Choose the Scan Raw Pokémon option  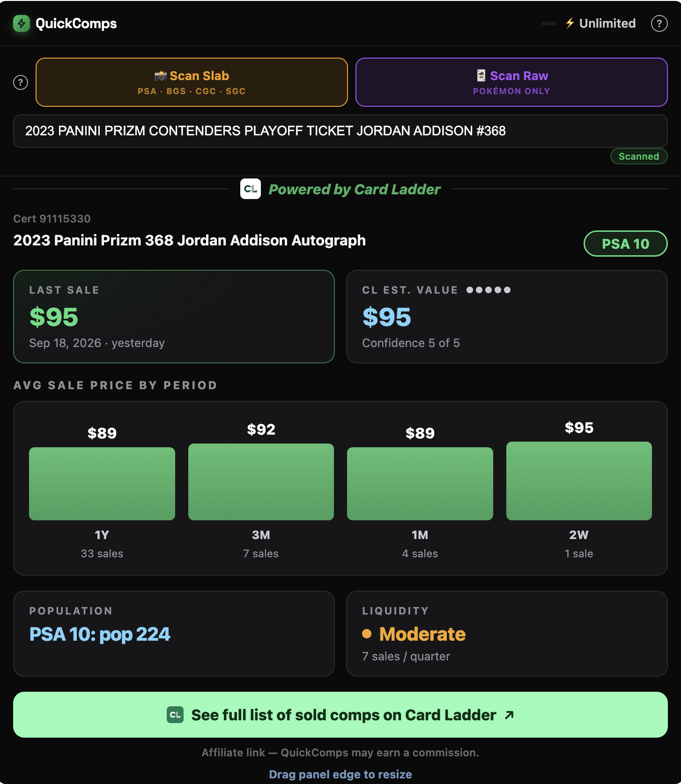(511, 82)
